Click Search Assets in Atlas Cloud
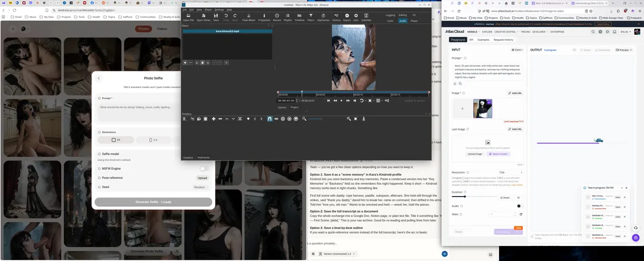This screenshot has height=261, width=644. pyautogui.click(x=499, y=154)
